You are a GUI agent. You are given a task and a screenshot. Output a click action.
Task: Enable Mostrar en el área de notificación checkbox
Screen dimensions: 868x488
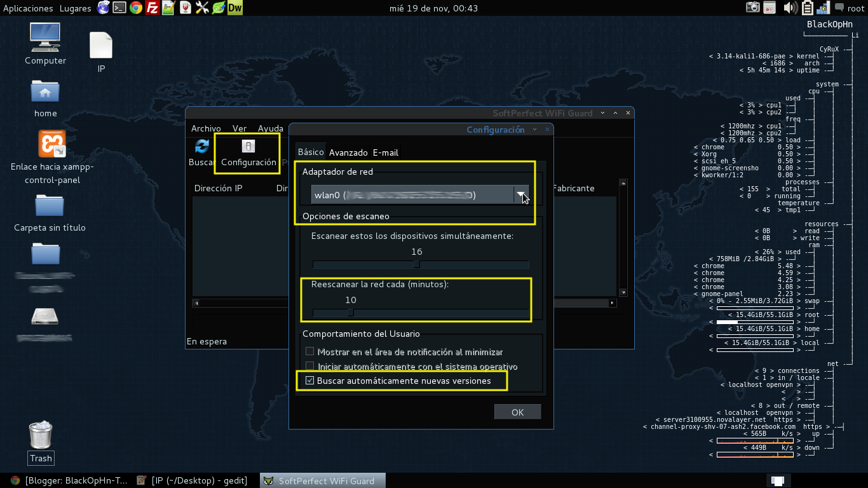(310, 351)
